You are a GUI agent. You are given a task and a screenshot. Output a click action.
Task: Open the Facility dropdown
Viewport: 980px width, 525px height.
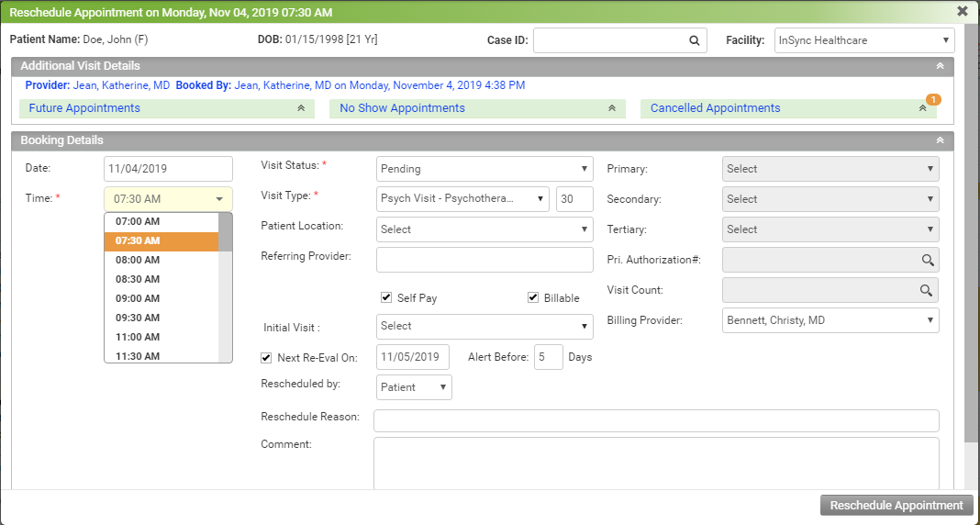[863, 40]
